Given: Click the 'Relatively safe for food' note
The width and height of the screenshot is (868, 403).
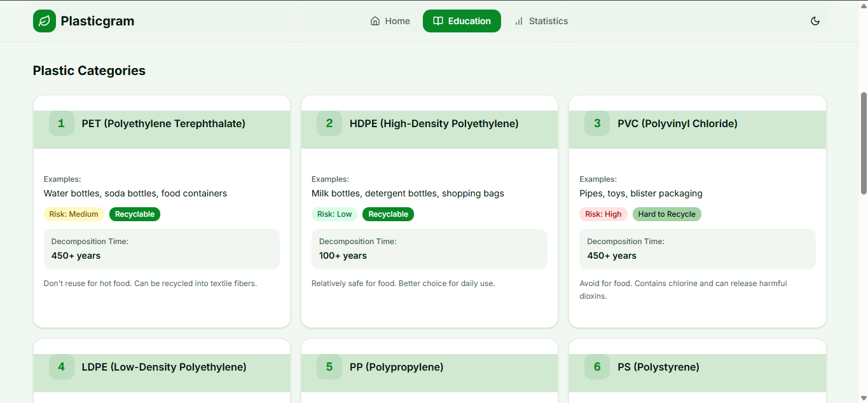Looking at the screenshot, I should pyautogui.click(x=403, y=283).
